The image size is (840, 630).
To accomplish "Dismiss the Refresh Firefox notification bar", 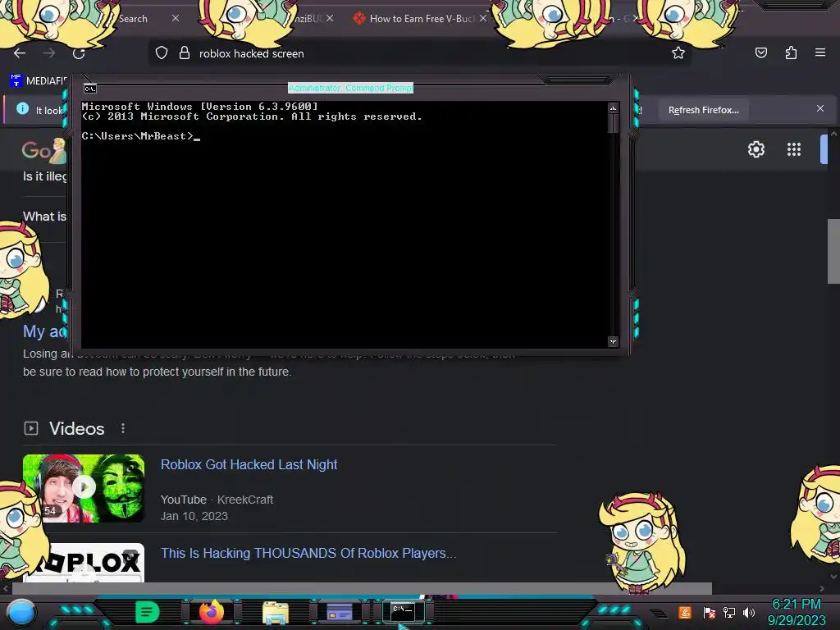I will point(820,109).
